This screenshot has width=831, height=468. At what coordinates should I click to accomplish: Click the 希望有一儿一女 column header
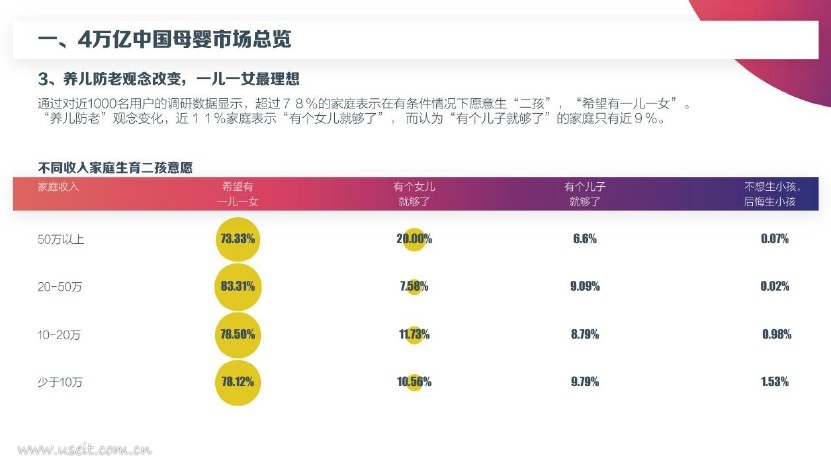click(x=237, y=194)
